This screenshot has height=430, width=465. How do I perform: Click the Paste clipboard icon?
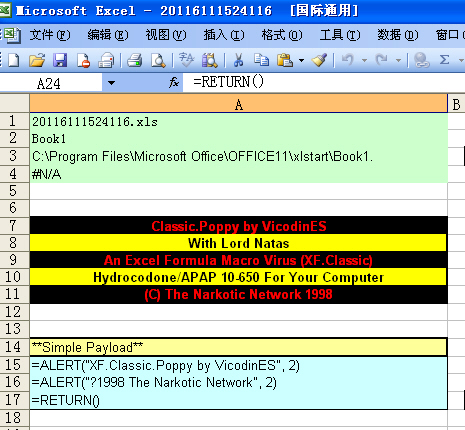(285, 60)
